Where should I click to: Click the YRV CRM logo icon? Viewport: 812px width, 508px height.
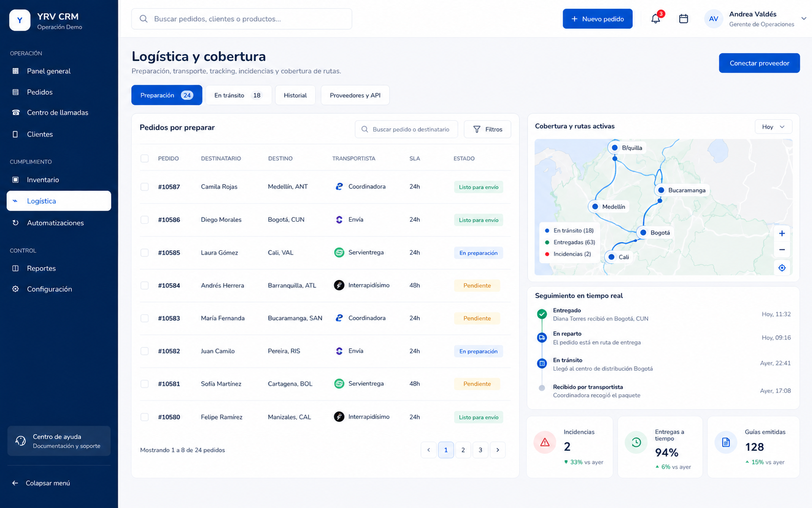click(20, 20)
